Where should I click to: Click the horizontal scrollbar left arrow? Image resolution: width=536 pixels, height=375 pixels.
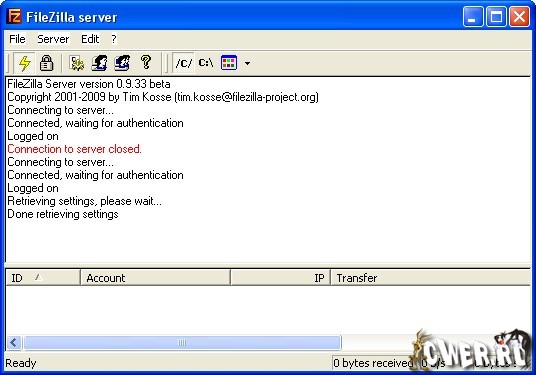pos(14,343)
